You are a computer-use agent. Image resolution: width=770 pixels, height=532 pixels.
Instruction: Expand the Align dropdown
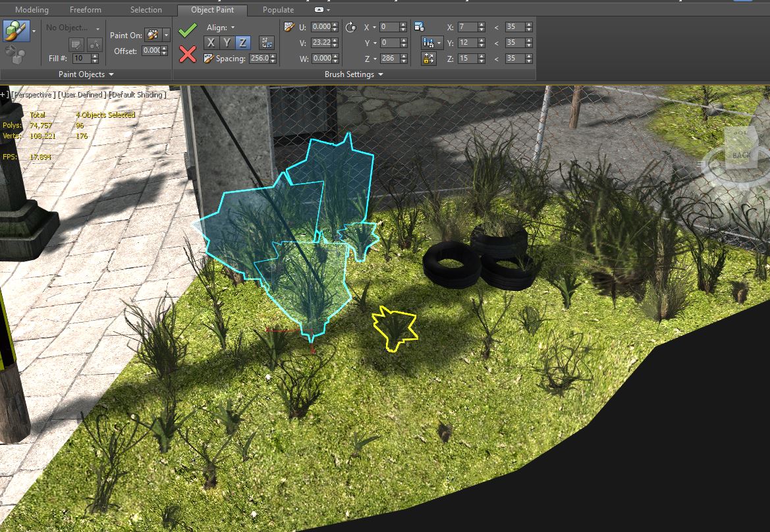point(220,28)
